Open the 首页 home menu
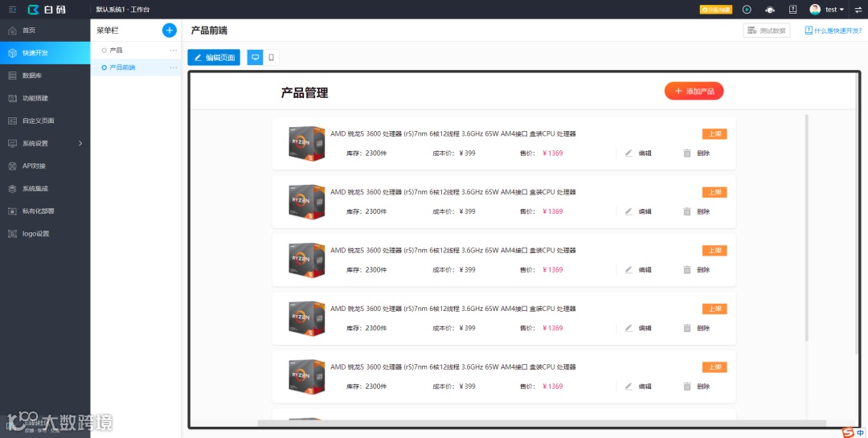 (x=45, y=31)
